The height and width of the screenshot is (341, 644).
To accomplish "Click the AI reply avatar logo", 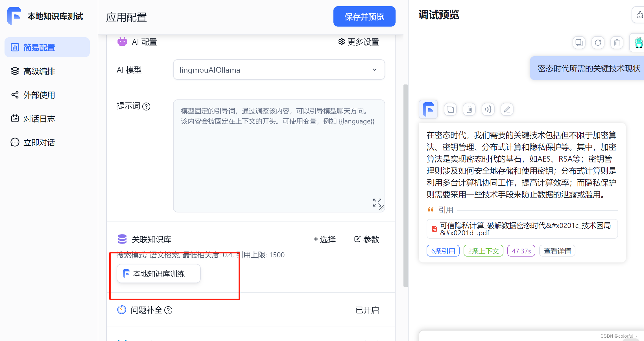I will click(428, 109).
